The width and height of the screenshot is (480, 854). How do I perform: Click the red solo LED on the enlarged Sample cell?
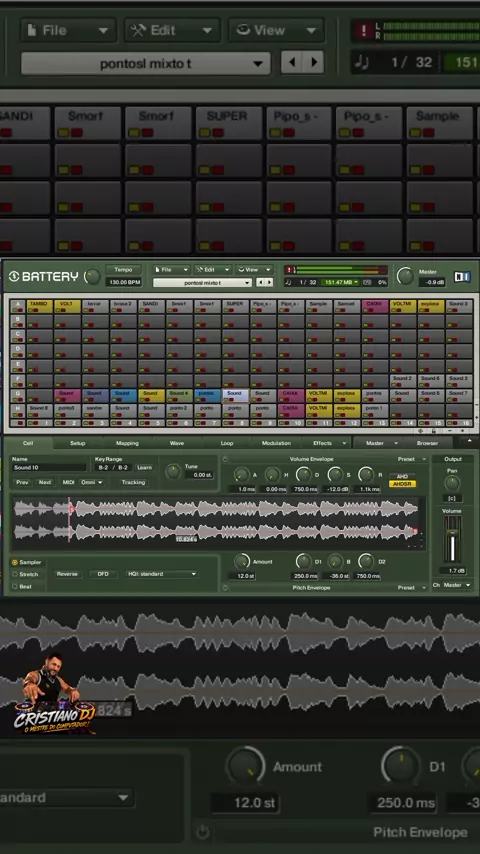point(427,132)
